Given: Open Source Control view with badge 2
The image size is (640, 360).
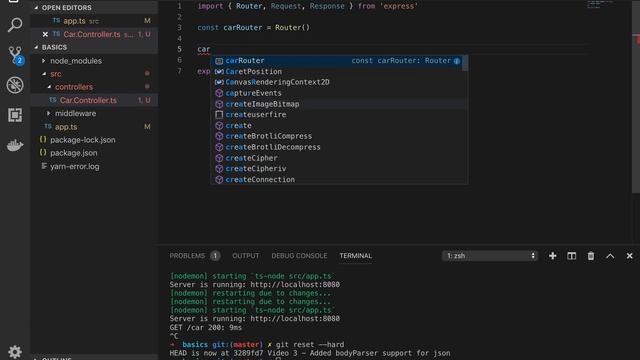Looking at the screenshot, I should [16, 55].
